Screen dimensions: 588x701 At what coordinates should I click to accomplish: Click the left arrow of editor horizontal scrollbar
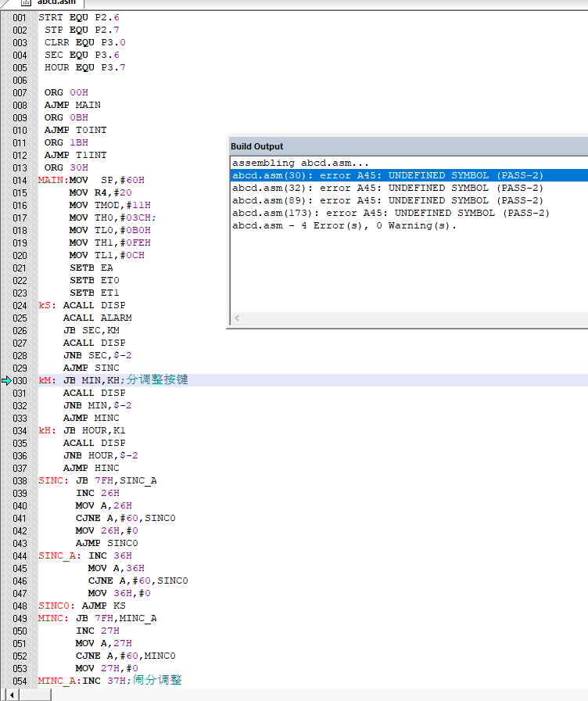[12, 696]
